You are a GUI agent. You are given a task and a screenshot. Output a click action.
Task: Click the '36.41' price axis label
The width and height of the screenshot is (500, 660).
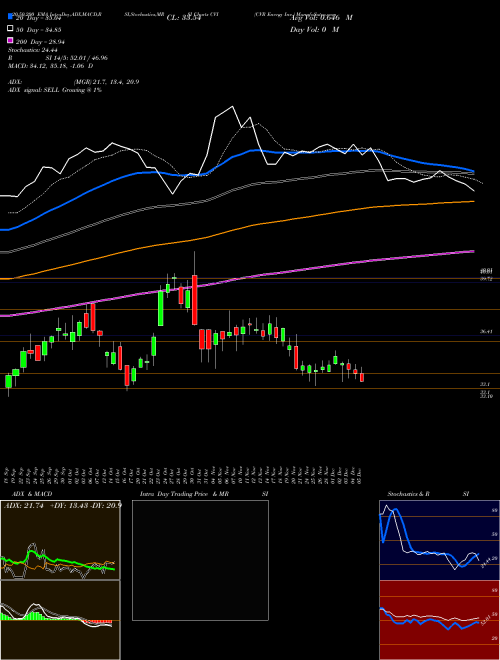point(486,332)
